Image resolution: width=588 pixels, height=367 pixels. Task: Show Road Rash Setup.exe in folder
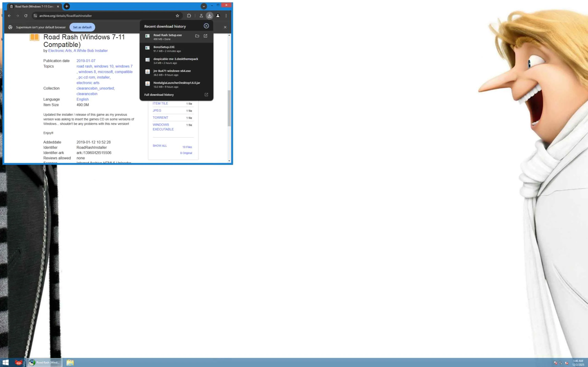[x=197, y=36]
